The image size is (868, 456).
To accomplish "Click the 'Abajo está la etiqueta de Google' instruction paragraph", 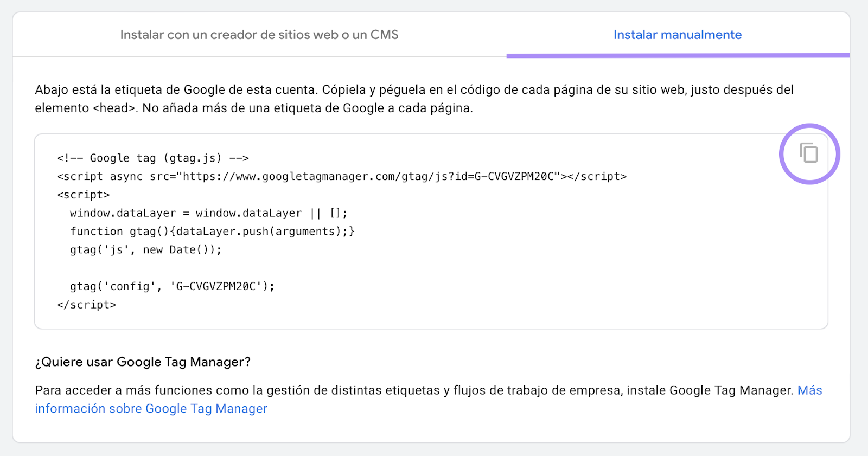I will (414, 99).
